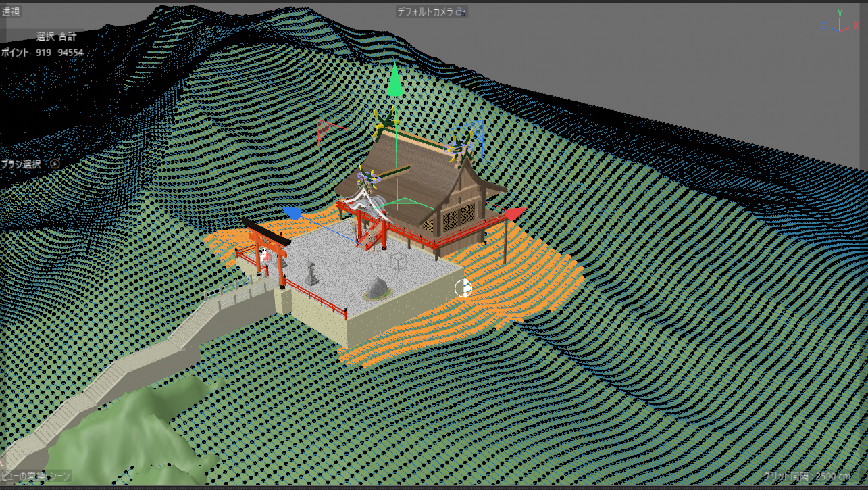Expand the ブラシ選択 tool arrow icon
868x490 pixels.
pos(55,164)
